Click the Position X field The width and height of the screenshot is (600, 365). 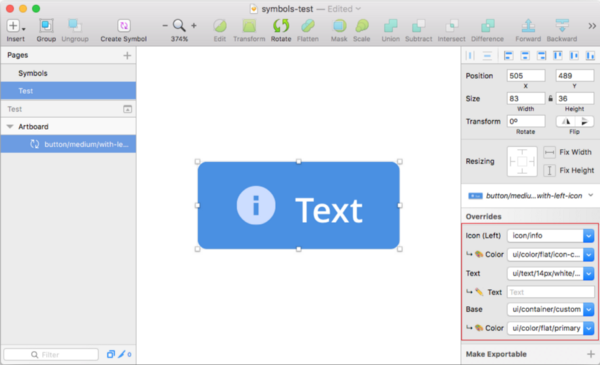tap(526, 76)
